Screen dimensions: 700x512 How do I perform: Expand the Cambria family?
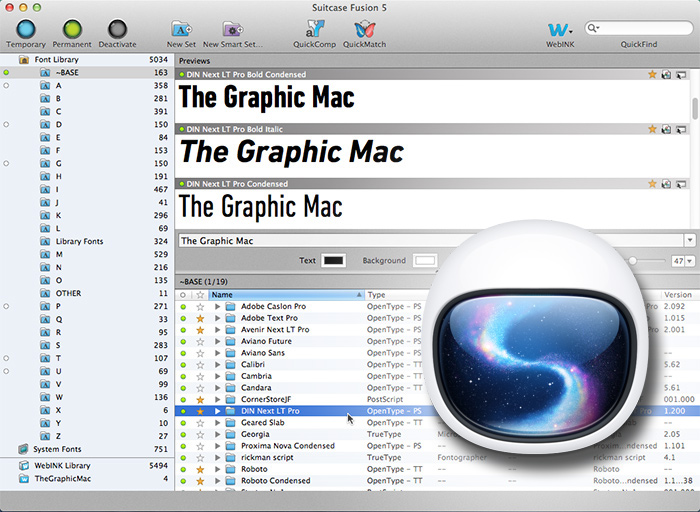coord(217,376)
